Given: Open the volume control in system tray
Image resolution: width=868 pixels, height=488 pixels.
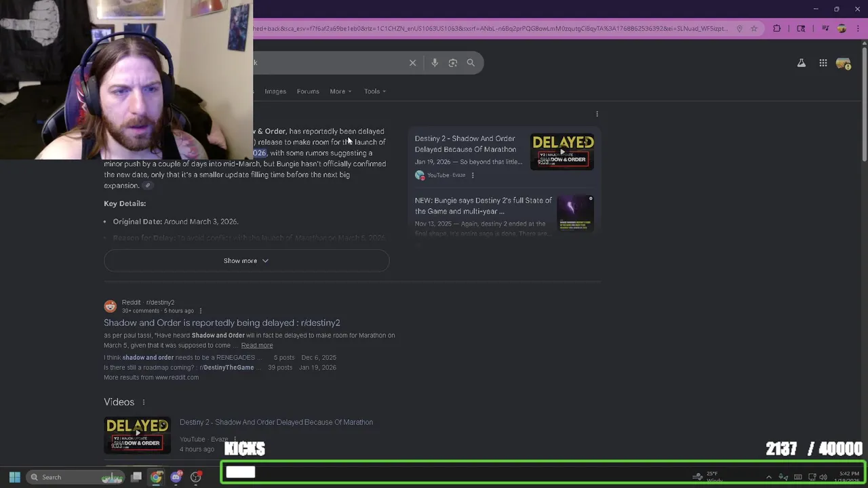Looking at the screenshot, I should [x=823, y=477].
